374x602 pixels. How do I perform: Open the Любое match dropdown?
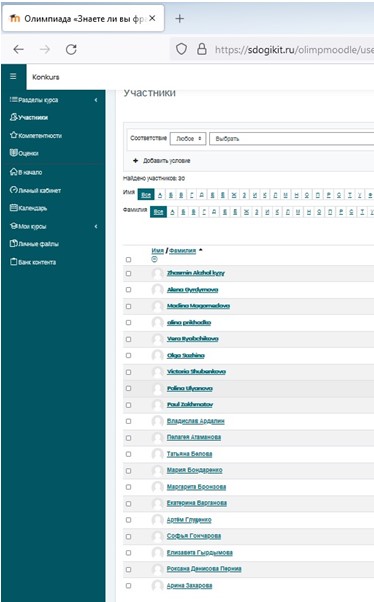(x=188, y=139)
